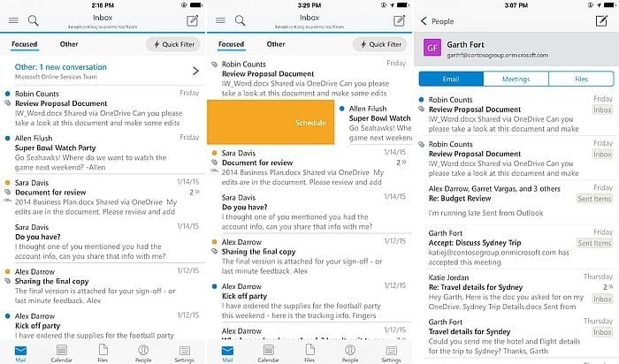This screenshot has width=619, height=364.
Task: Switch to Focused tab in middle screen
Action: pyautogui.click(x=232, y=44)
